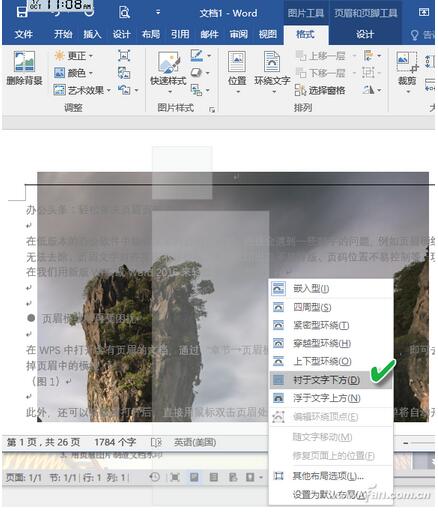The height and width of the screenshot is (515, 438).
Task: Click the shape height icon in the Size group
Action: coord(429,62)
